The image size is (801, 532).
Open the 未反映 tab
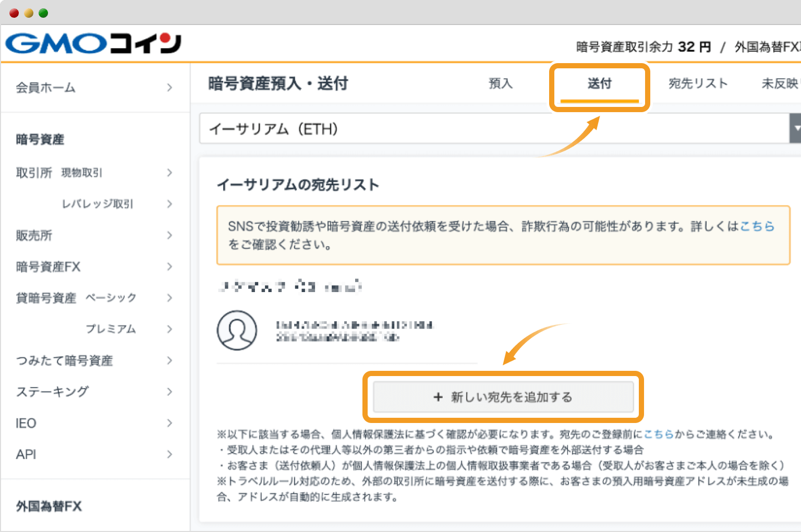(x=780, y=83)
